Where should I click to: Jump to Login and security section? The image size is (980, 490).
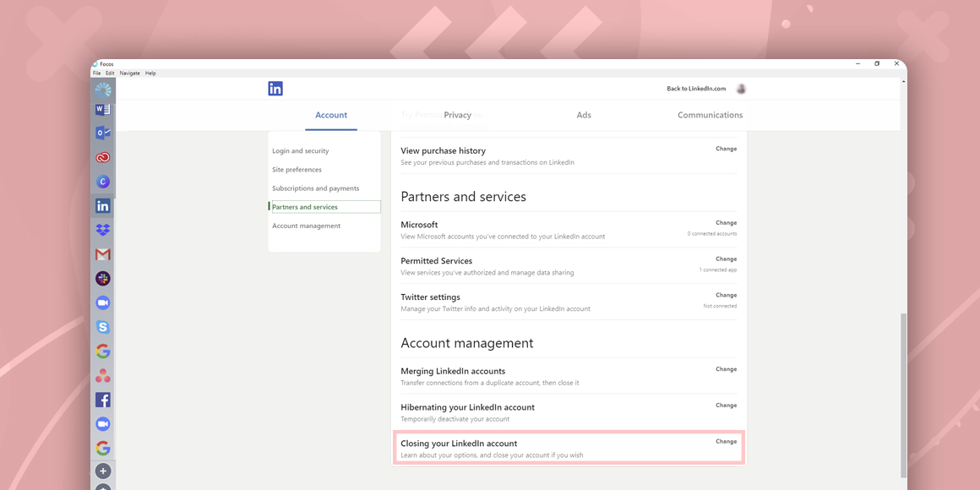point(301,151)
